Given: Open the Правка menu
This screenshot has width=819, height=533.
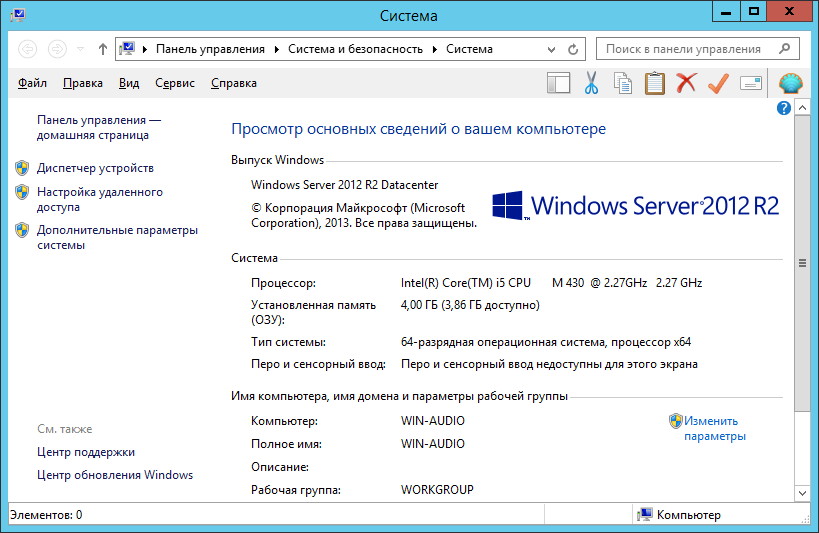Looking at the screenshot, I should [x=83, y=83].
